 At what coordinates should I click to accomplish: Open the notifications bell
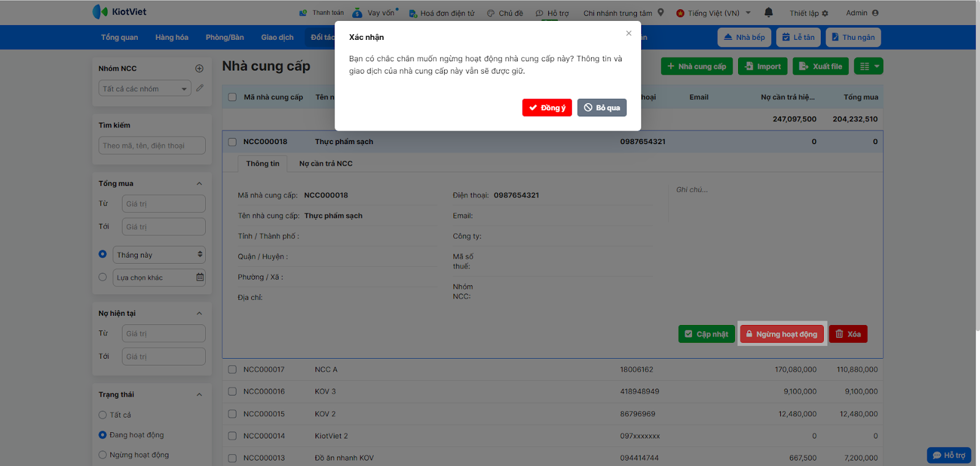point(769,12)
